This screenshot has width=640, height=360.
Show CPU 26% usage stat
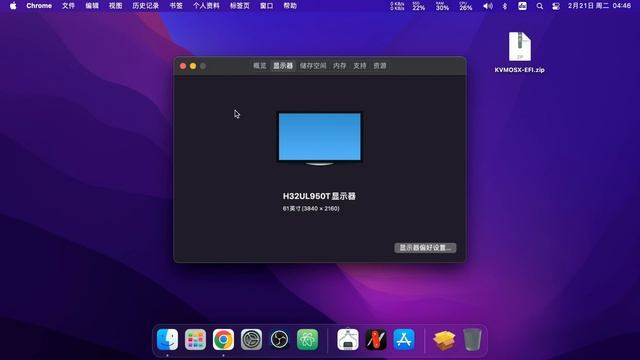[466, 6]
